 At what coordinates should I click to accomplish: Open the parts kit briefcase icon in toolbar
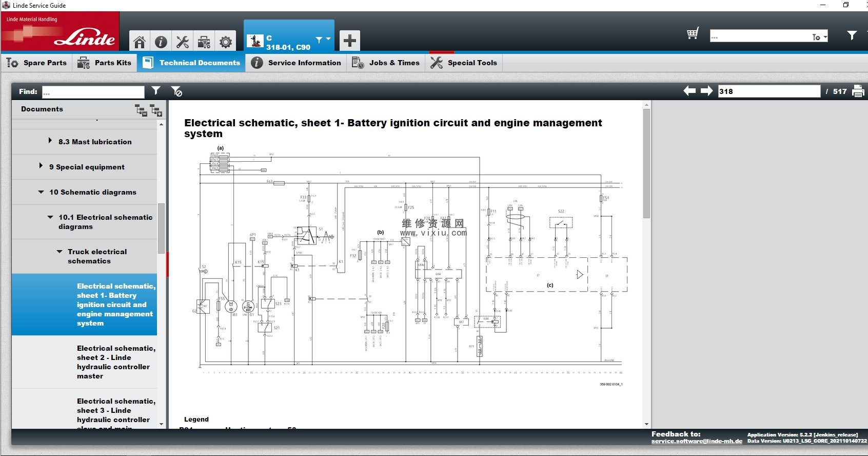(204, 41)
